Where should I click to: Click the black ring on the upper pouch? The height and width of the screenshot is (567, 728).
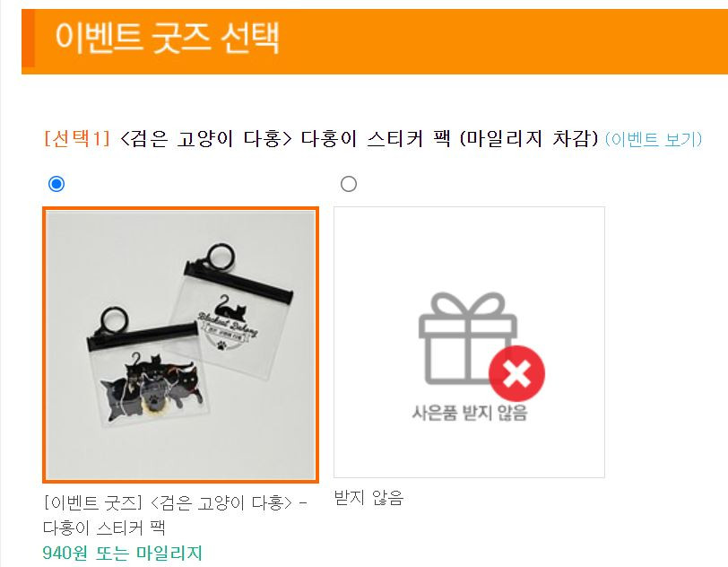click(220, 257)
